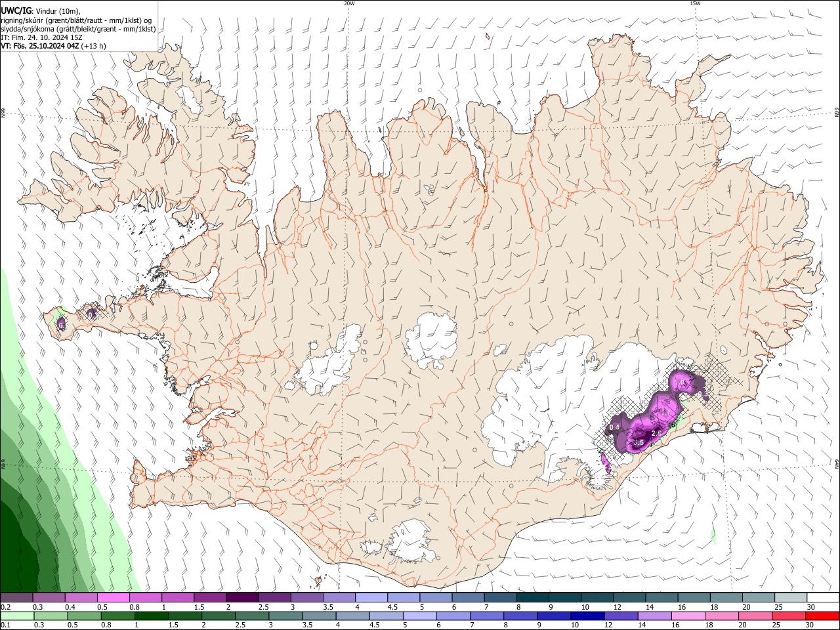Select the bright pink snow swatch 0.5–0.8
The image size is (840, 630).
pyautogui.click(x=113, y=598)
